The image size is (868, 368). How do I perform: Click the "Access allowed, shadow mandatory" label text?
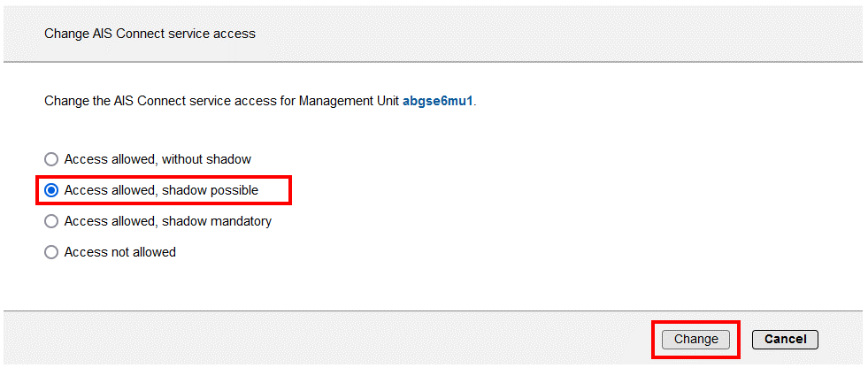[x=167, y=221]
